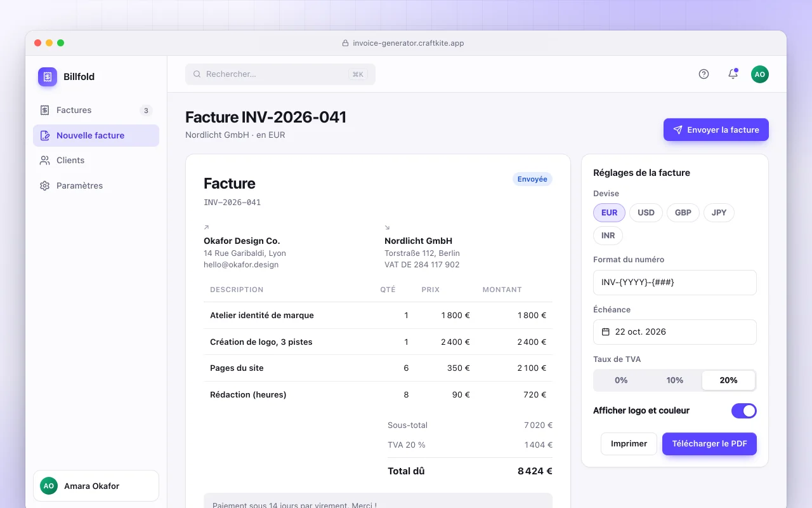Open Factures list in sidebar

click(96, 110)
